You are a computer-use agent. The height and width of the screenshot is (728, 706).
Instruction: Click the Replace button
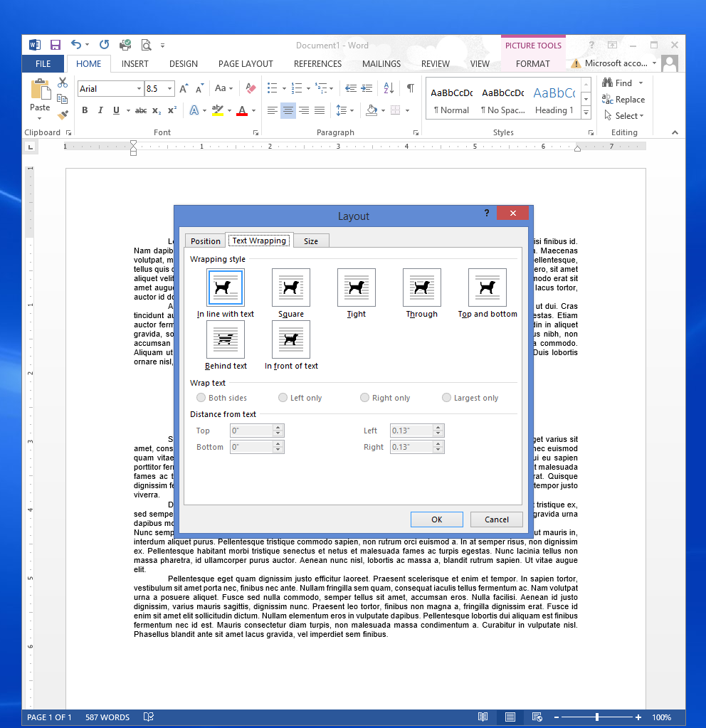click(x=623, y=100)
